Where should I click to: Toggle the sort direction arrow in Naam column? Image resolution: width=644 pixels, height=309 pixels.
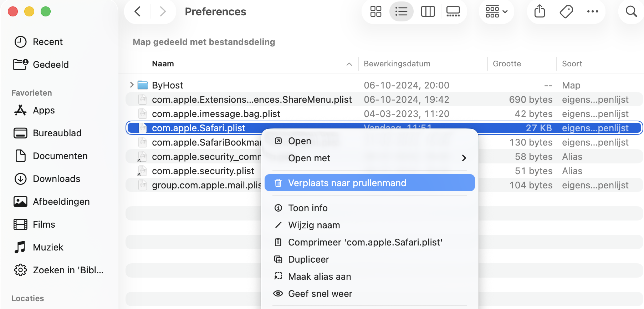click(349, 64)
